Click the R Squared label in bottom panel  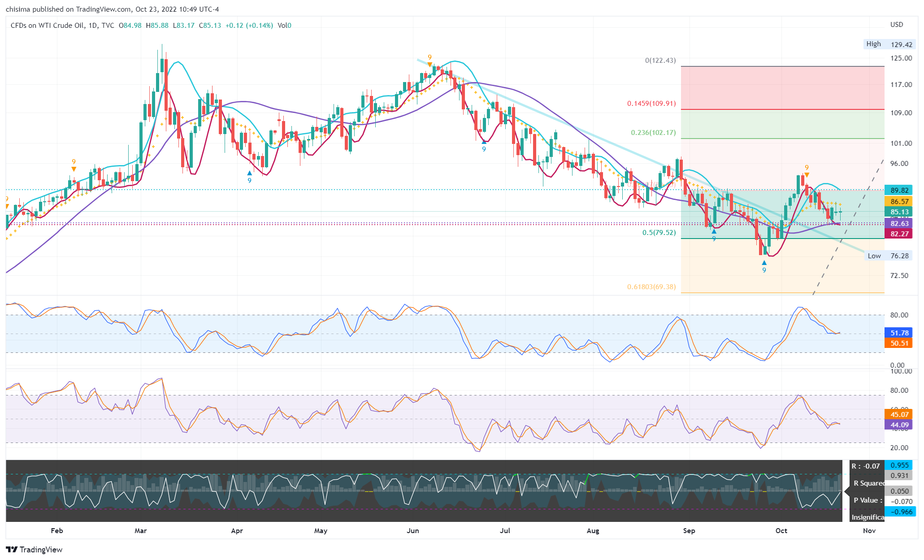point(868,483)
